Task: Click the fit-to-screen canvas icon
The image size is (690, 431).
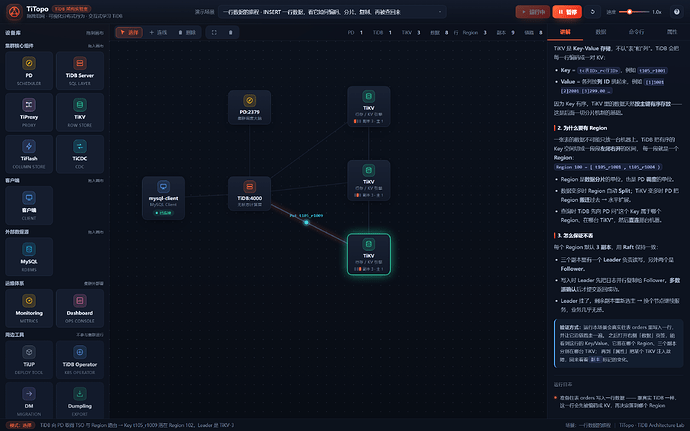Action: (x=214, y=32)
